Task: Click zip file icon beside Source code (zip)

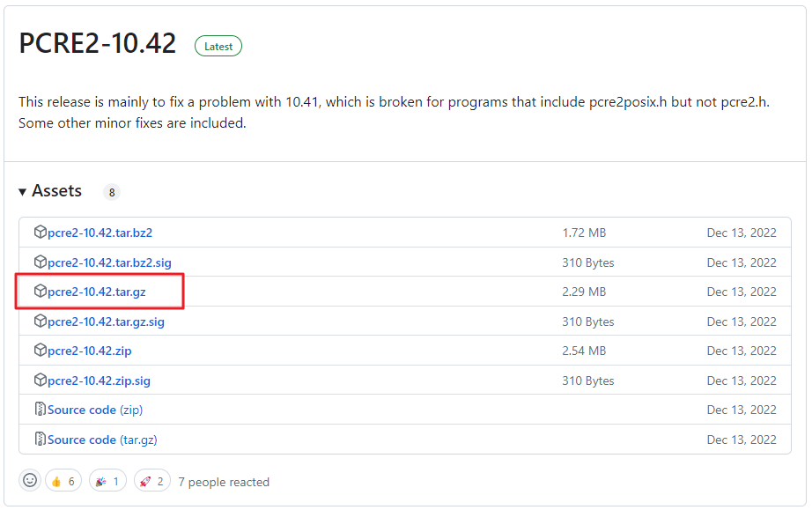Action: click(x=40, y=409)
